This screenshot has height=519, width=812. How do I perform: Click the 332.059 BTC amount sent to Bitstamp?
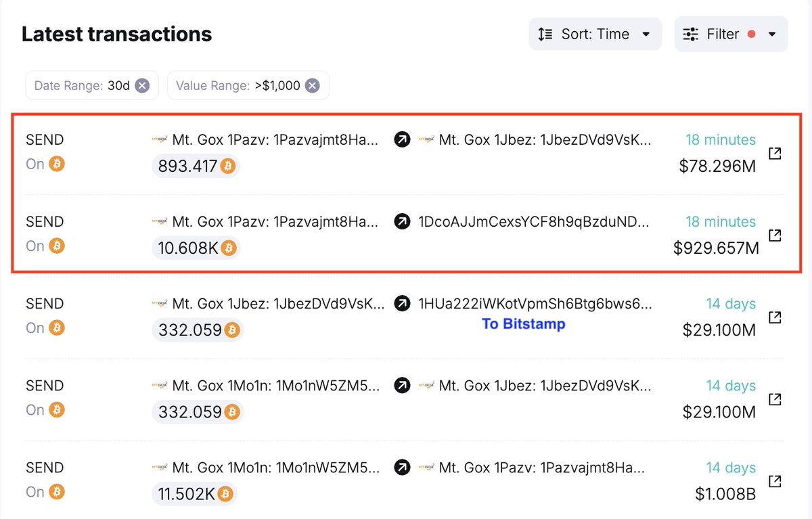pos(190,330)
